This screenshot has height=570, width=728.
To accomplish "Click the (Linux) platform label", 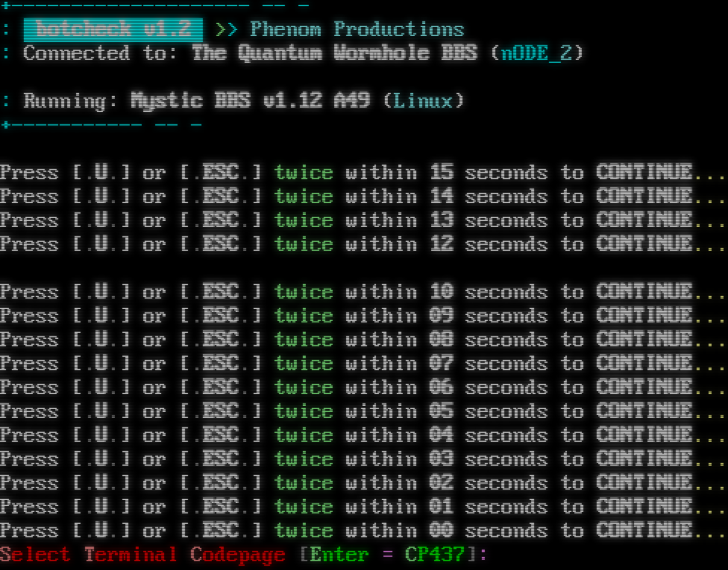I will pos(424,101).
